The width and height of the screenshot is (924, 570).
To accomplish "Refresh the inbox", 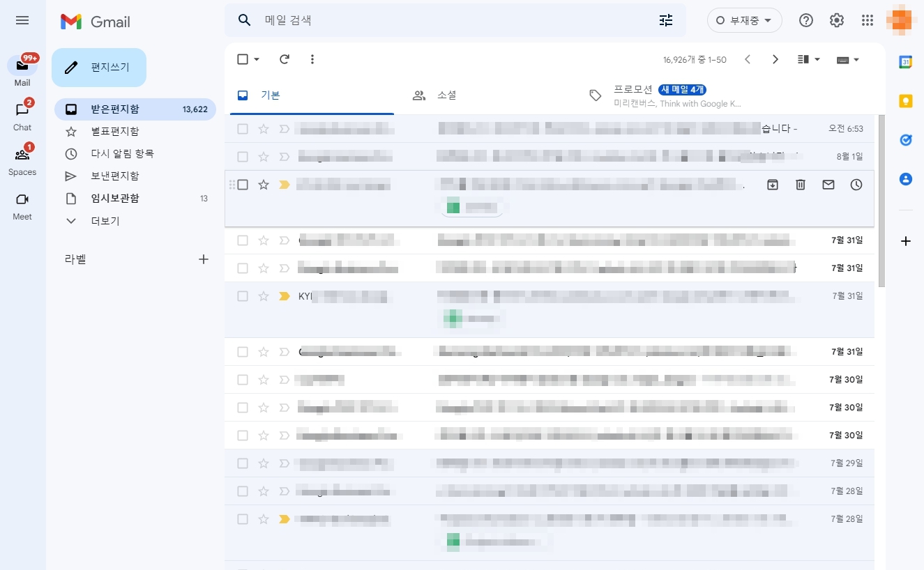I will click(x=285, y=59).
